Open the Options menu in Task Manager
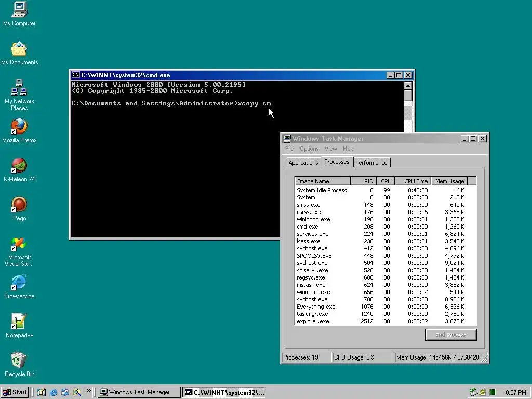 tap(309, 149)
